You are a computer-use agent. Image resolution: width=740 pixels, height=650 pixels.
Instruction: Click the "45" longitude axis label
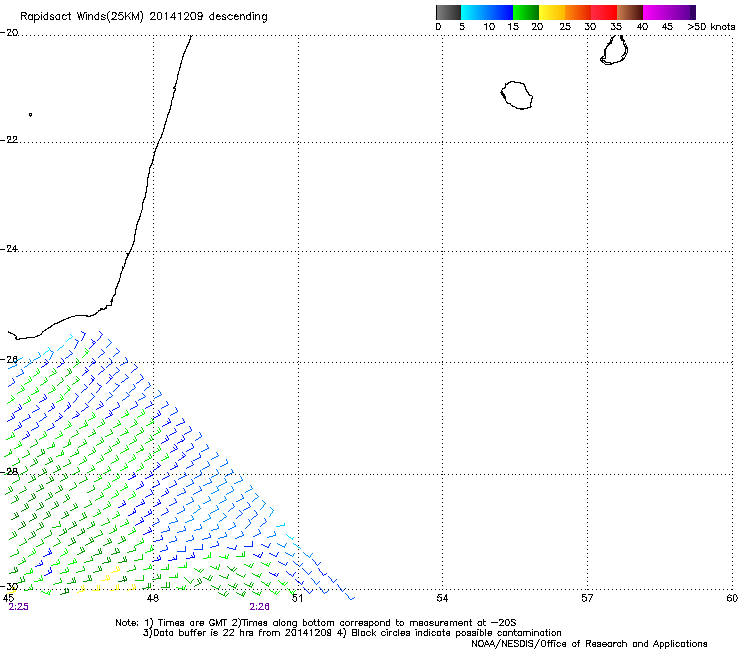pyautogui.click(x=8, y=598)
